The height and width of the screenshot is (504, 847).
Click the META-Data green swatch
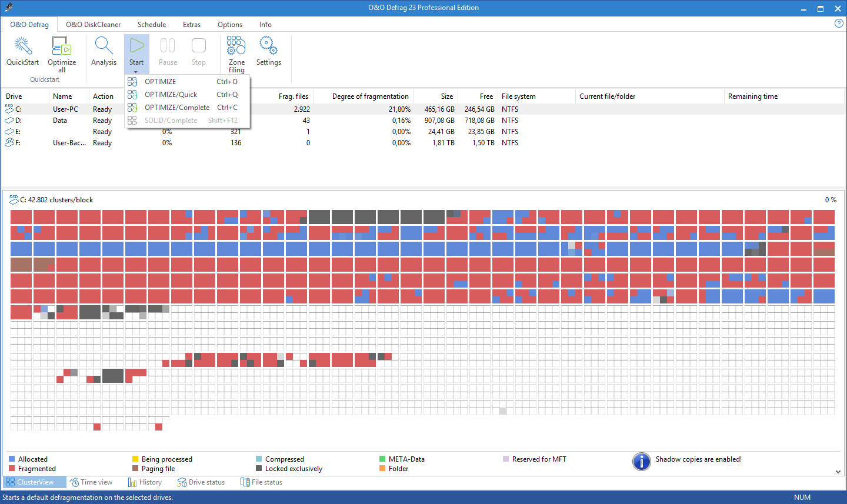click(x=382, y=459)
